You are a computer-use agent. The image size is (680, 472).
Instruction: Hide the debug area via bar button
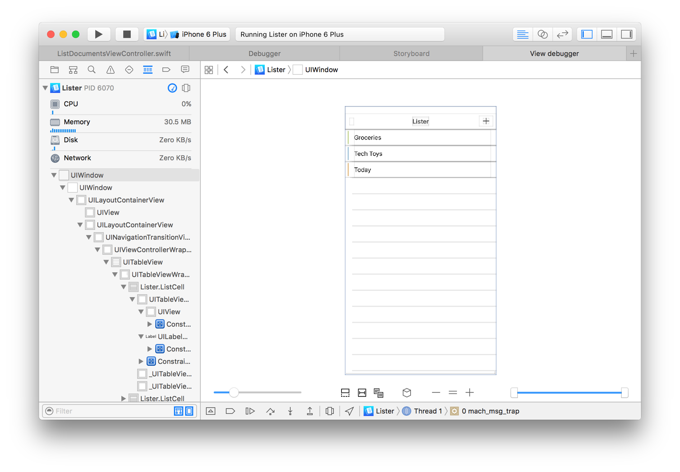[210, 411]
